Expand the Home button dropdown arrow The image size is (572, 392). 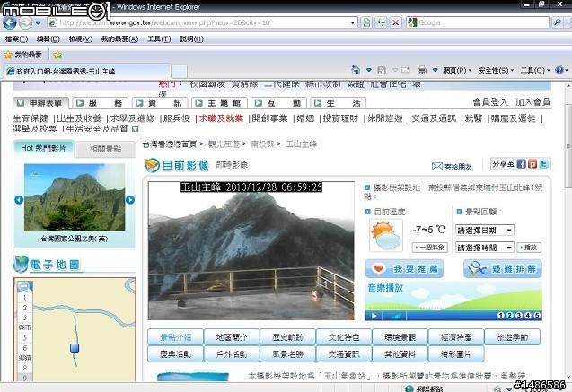[369, 70]
